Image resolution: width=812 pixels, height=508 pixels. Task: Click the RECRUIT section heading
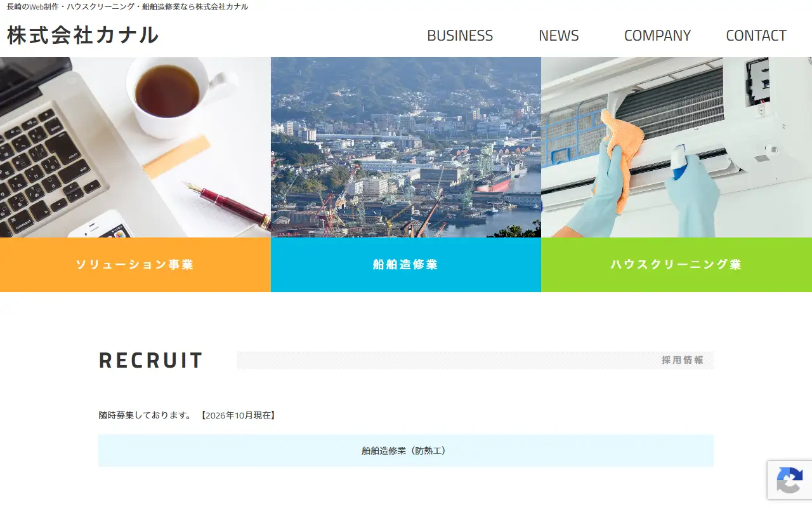(x=151, y=360)
